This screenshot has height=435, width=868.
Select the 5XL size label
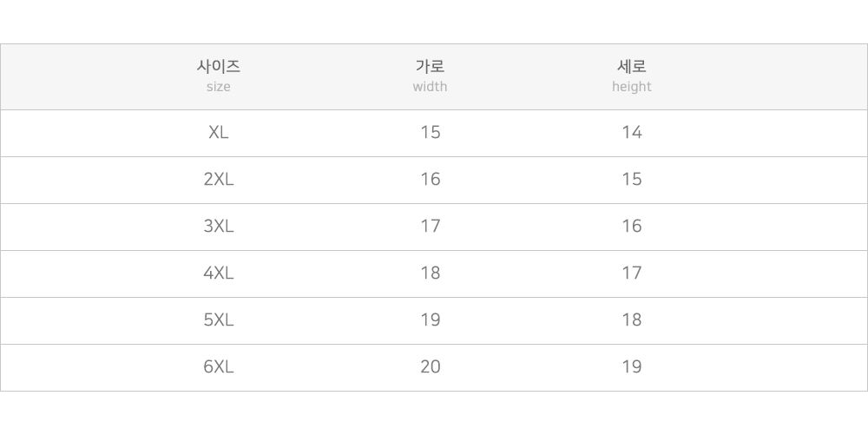pyautogui.click(x=219, y=320)
